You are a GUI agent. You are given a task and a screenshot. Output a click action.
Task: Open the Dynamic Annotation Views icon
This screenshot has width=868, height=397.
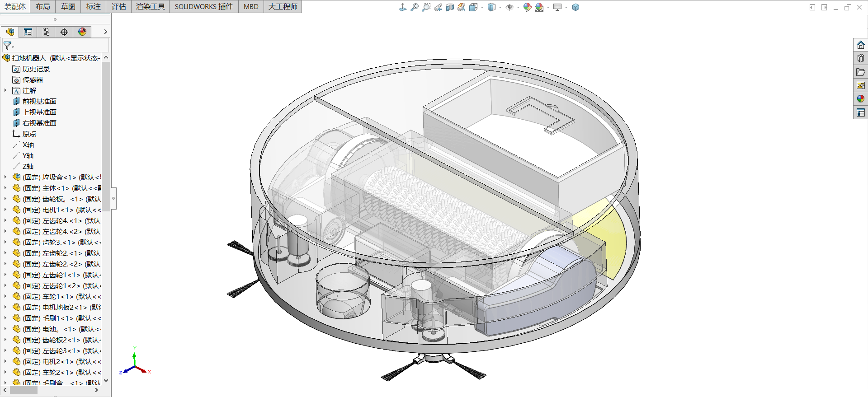pos(461,7)
